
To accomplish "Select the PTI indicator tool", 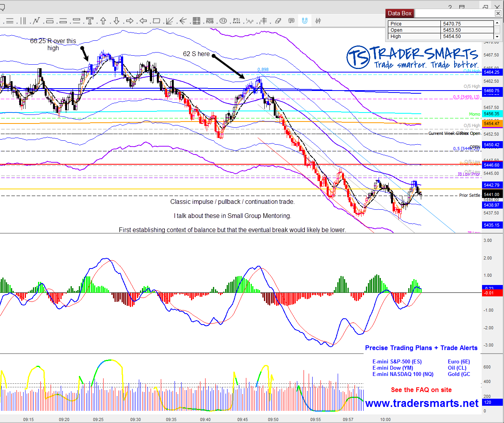I will click(237, 21).
